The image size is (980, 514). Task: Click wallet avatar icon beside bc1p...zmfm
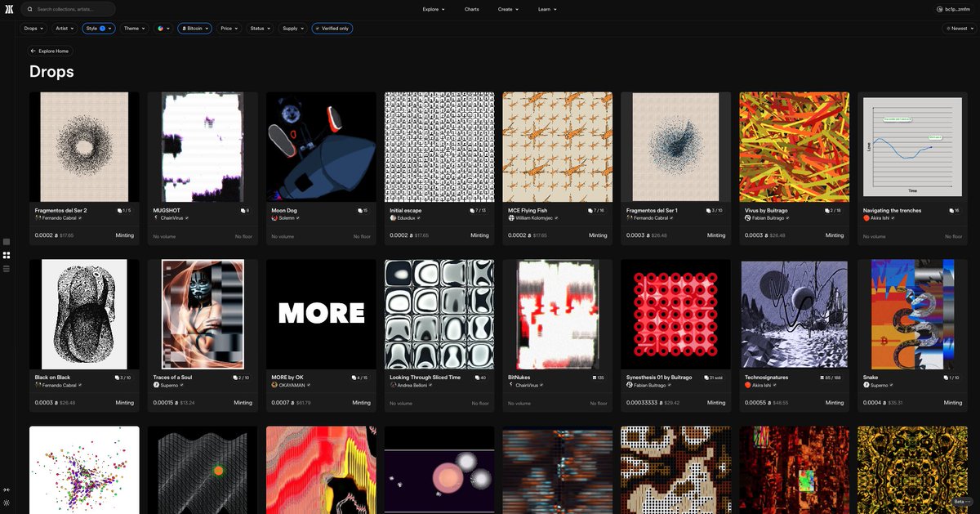click(940, 9)
